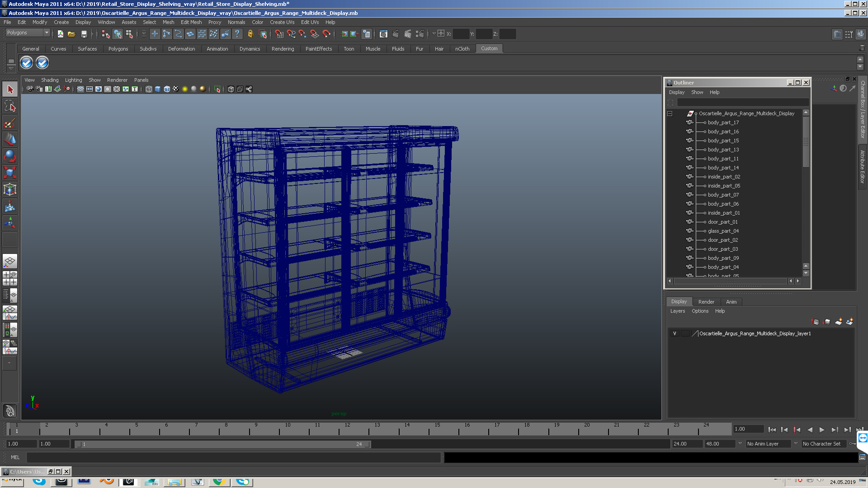The image size is (868, 488).
Task: Select the arrow Select tool
Action: [x=10, y=89]
